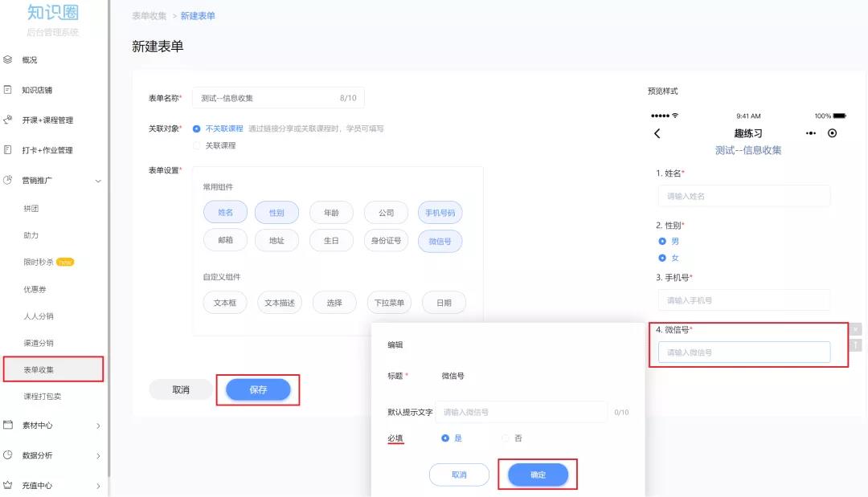The height and width of the screenshot is (497, 868).
Task: Open 表单收集 in the sidebar
Action: tap(39, 370)
